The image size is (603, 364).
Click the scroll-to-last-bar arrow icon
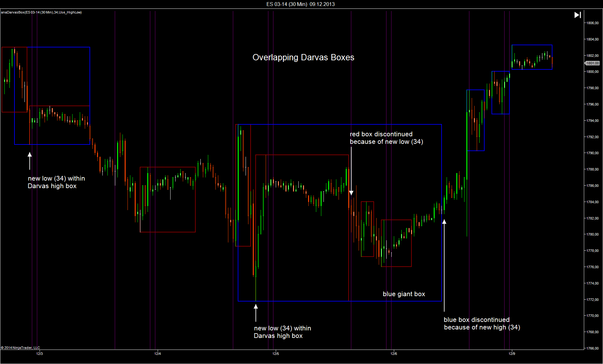click(x=577, y=15)
